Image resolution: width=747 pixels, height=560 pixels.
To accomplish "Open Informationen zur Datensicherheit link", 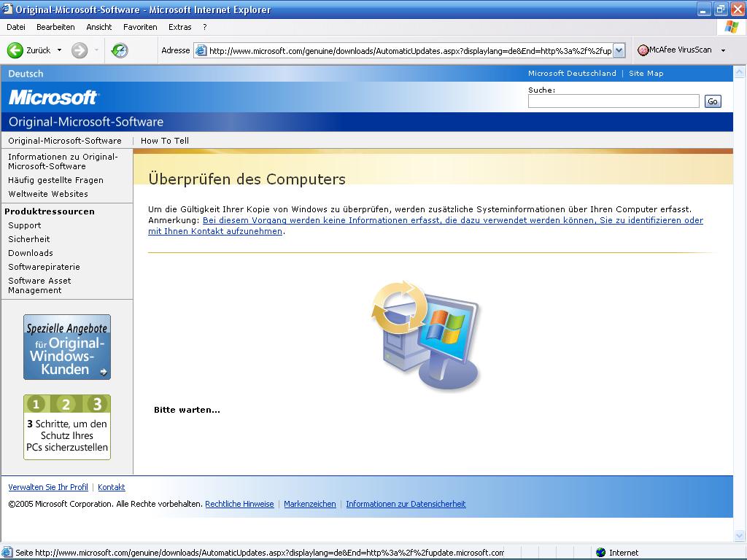I will coord(406,504).
